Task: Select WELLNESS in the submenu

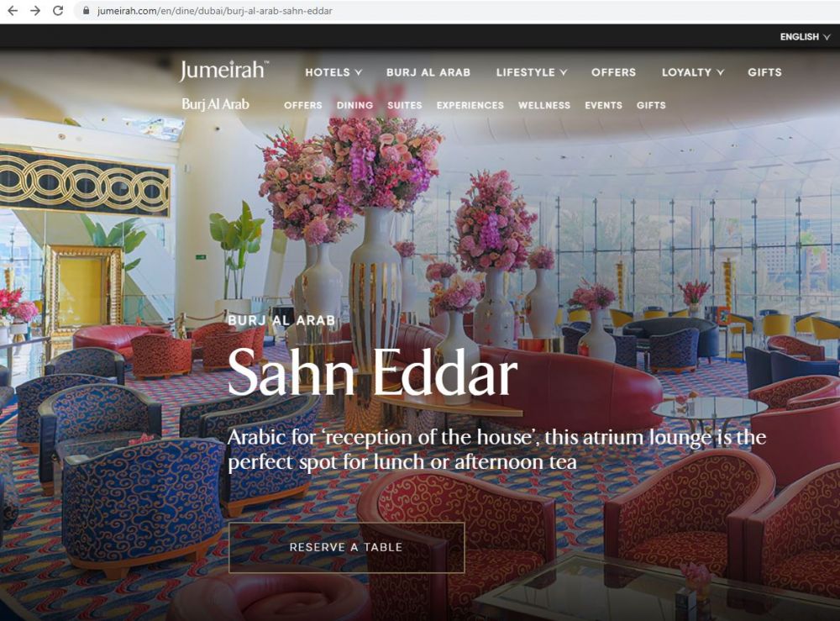Action: coord(543,106)
